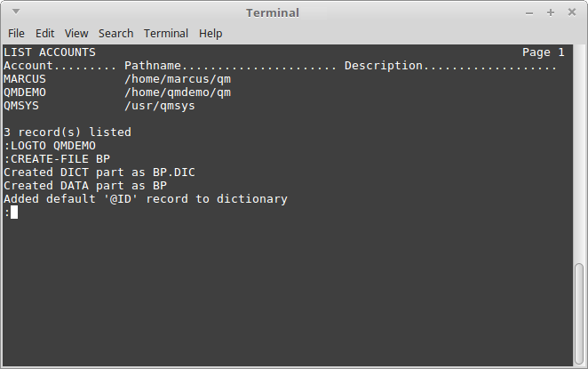Click the scrollbar track above the thumb
The image size is (588, 369).
[579, 154]
